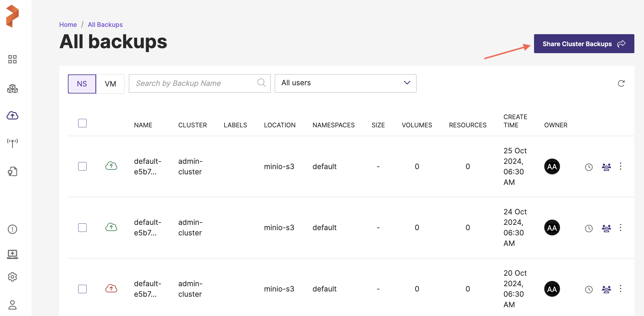The height and width of the screenshot is (316, 644).
Task: Expand the All users dropdown
Action: [345, 83]
